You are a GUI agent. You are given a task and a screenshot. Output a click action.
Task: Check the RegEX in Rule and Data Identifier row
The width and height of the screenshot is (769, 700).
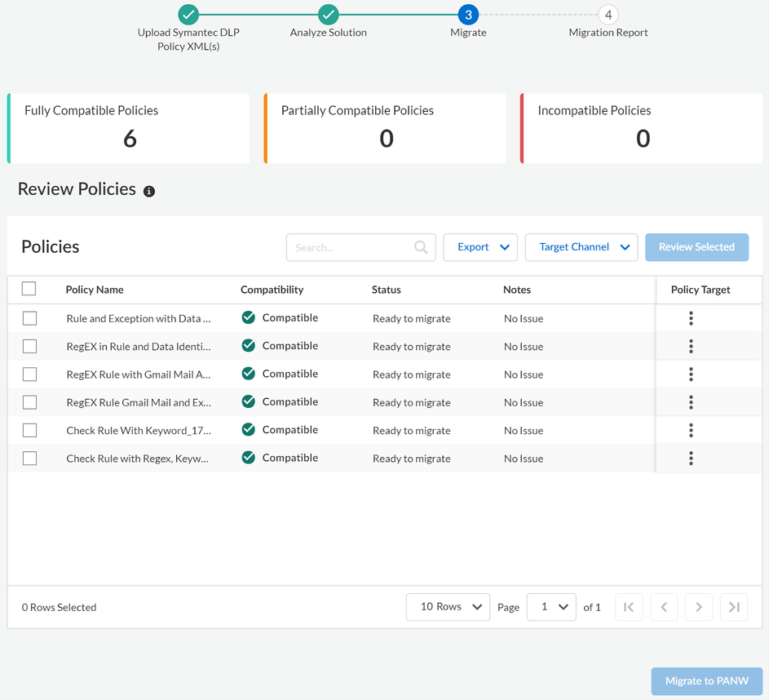click(x=30, y=347)
